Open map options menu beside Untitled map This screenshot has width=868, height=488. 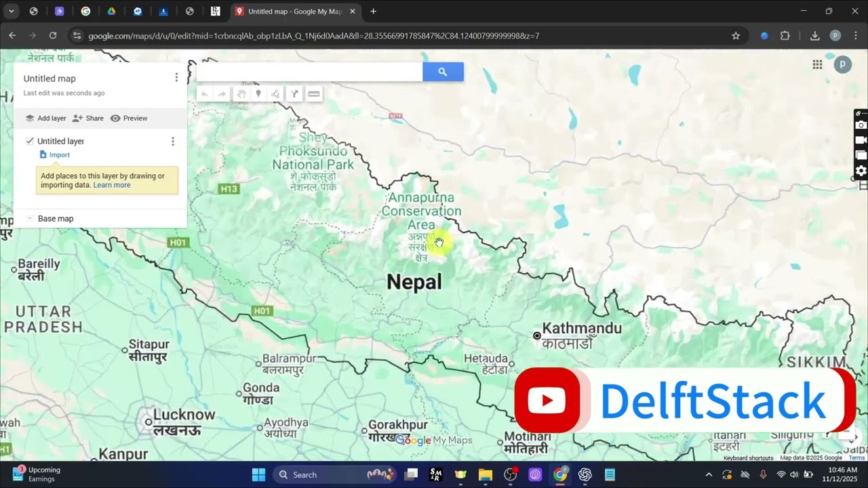point(176,78)
